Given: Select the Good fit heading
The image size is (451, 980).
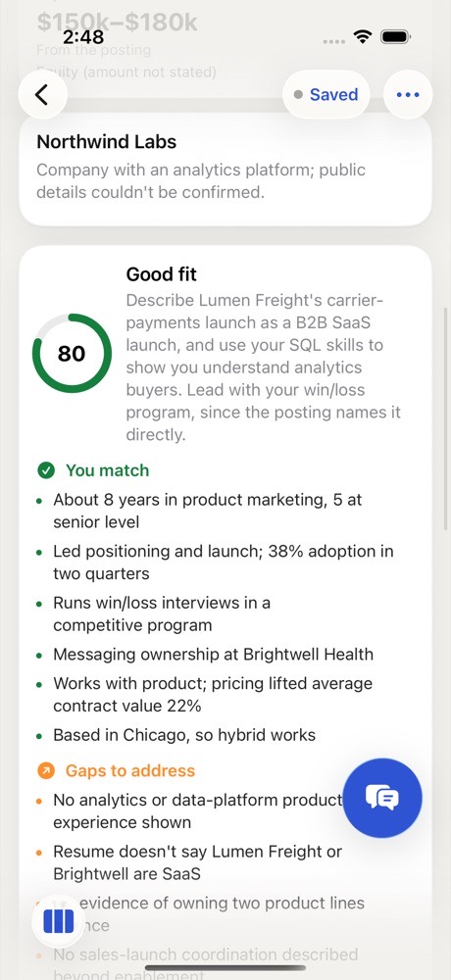Looking at the screenshot, I should coord(162,274).
